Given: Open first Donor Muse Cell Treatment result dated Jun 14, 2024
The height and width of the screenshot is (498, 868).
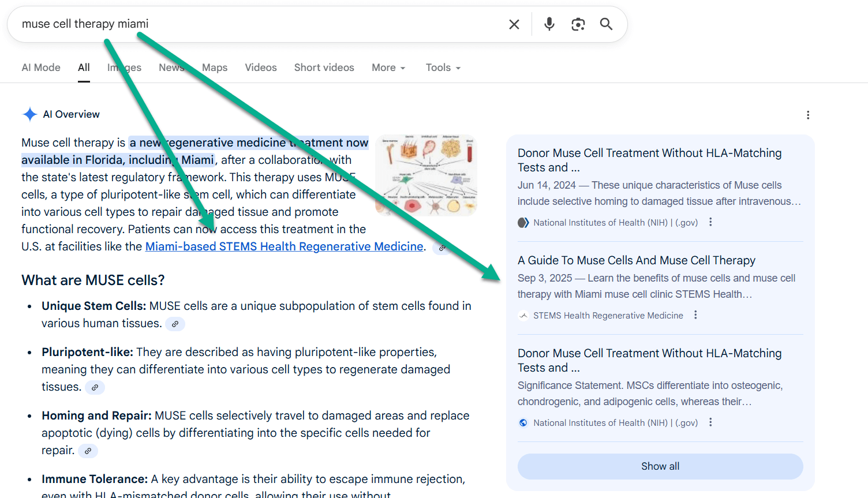Looking at the screenshot, I should (x=650, y=160).
